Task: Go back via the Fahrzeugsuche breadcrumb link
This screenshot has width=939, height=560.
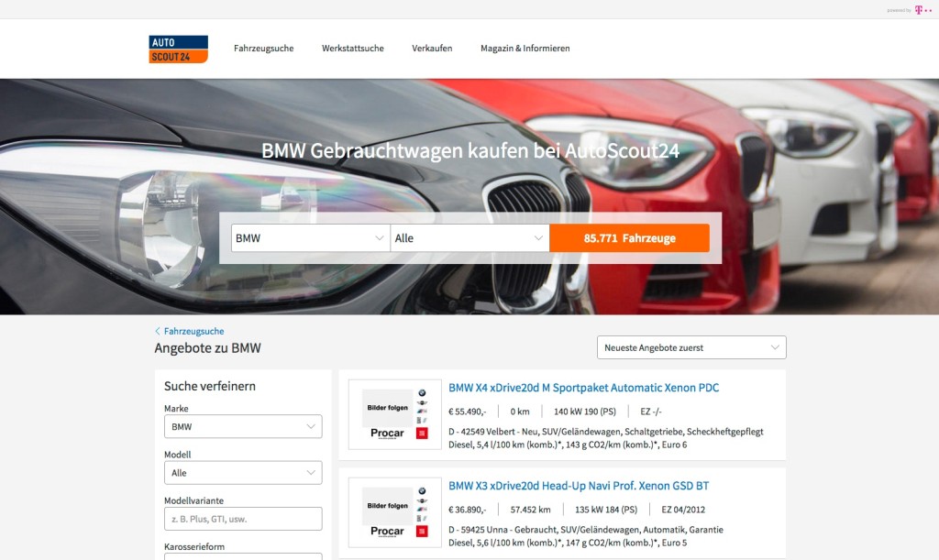Action: click(194, 331)
